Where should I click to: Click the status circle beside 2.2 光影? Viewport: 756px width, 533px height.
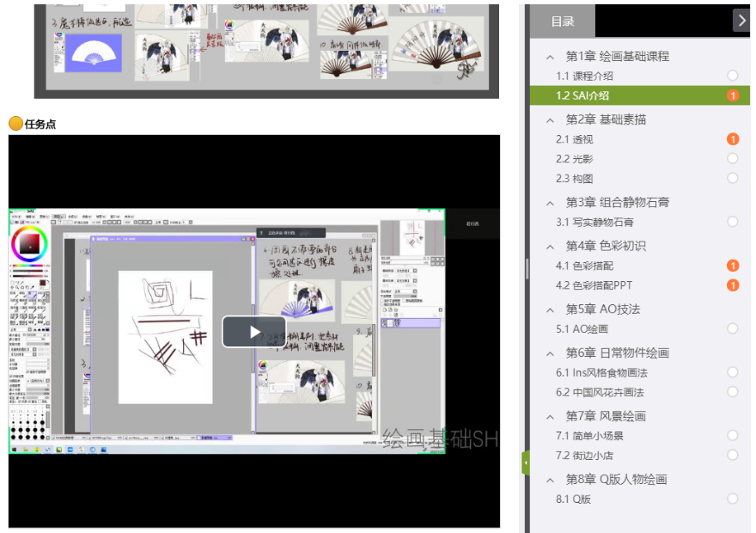point(733,158)
